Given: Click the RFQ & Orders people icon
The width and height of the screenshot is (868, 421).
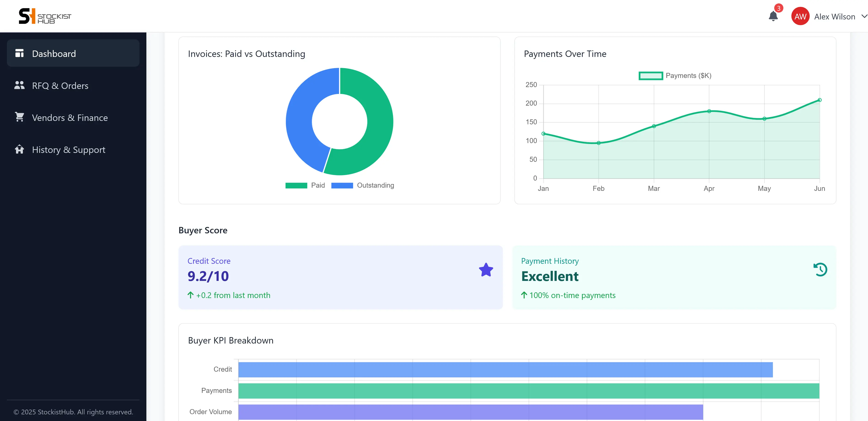Looking at the screenshot, I should point(19,85).
